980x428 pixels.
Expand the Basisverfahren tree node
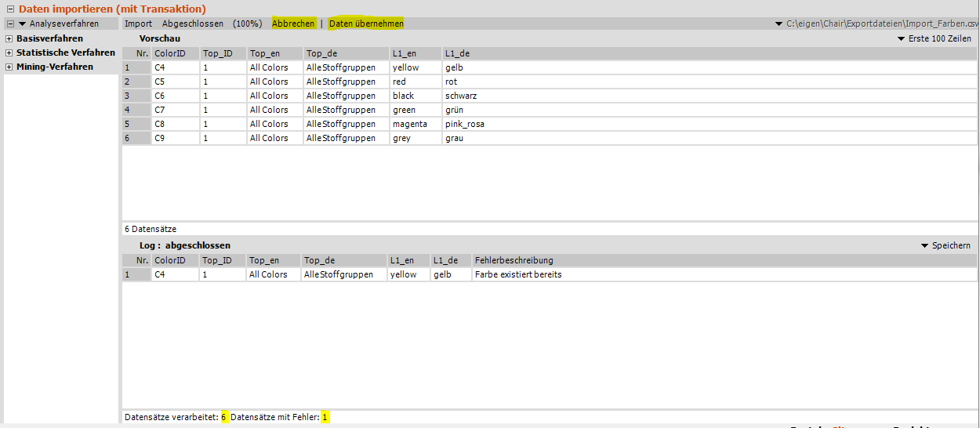coord(9,38)
